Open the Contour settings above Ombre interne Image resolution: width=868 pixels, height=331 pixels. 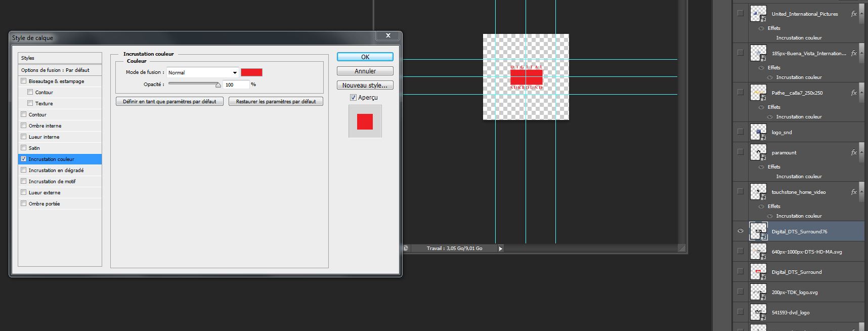(x=37, y=114)
